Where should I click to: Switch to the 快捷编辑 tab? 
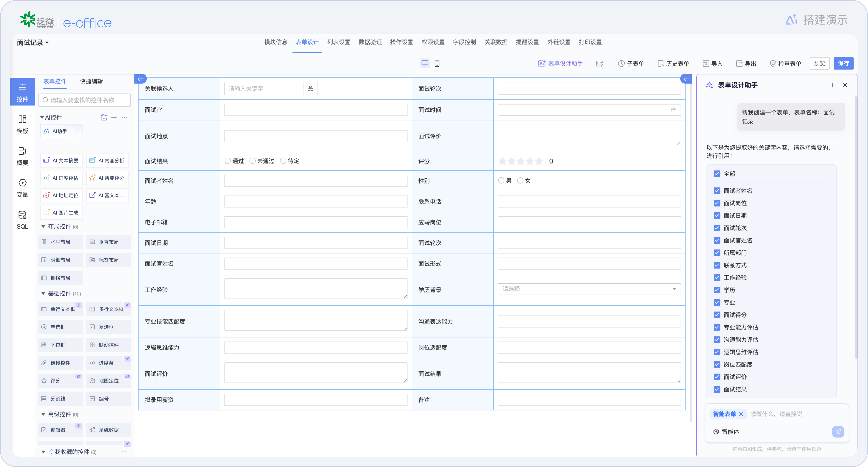point(91,81)
